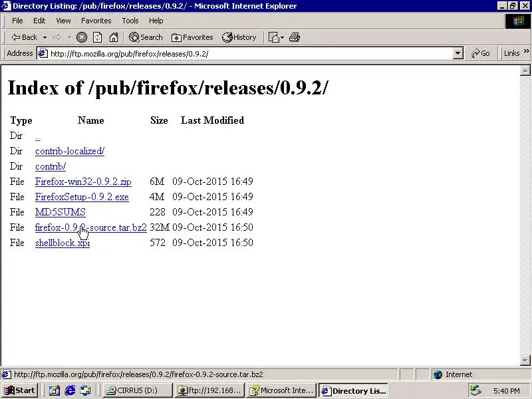Click the page icon in the address bar
The height and width of the screenshot is (399, 532).
[43, 53]
